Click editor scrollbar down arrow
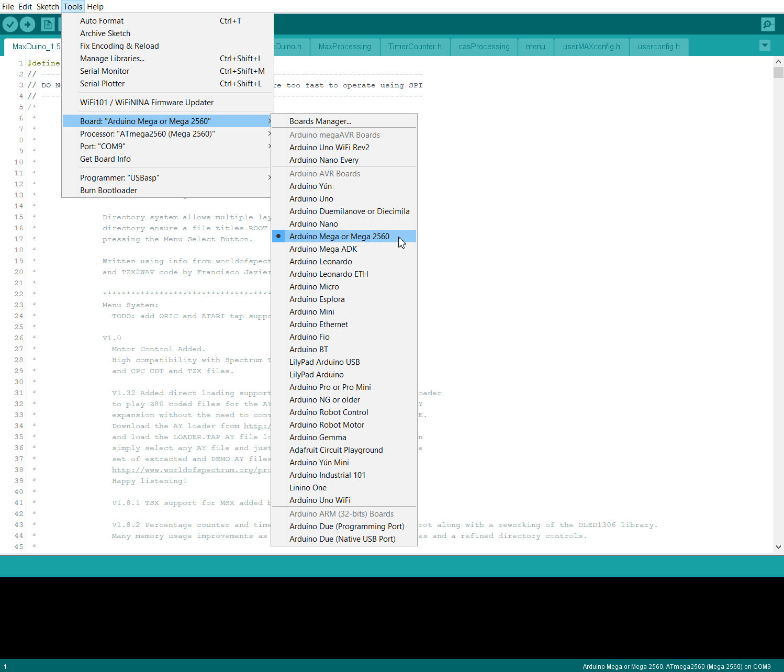 [778, 547]
